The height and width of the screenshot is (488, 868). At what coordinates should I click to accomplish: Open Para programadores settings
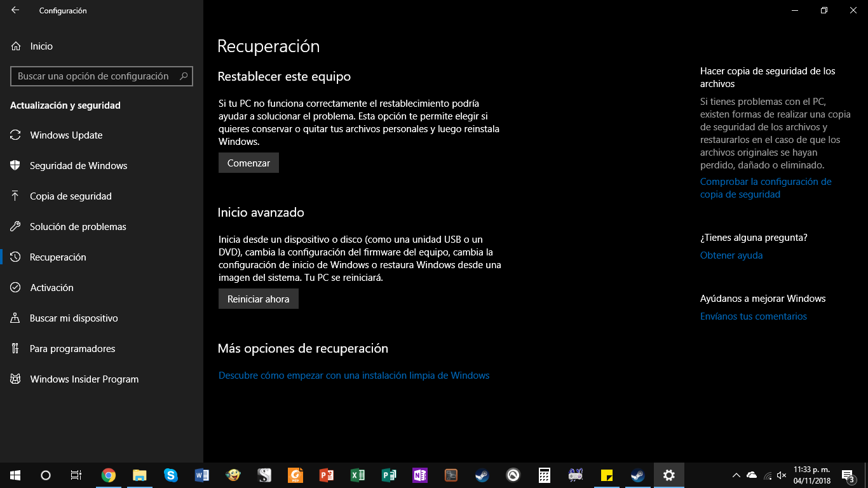click(x=102, y=349)
